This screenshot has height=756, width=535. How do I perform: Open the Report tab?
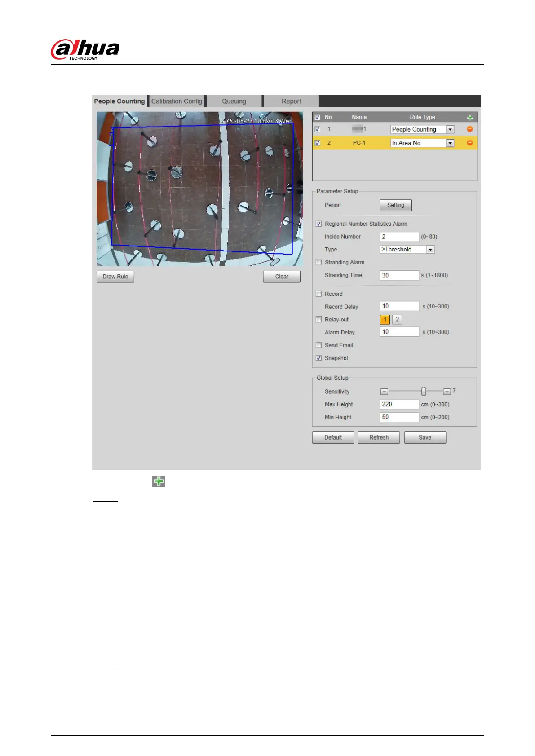[292, 101]
